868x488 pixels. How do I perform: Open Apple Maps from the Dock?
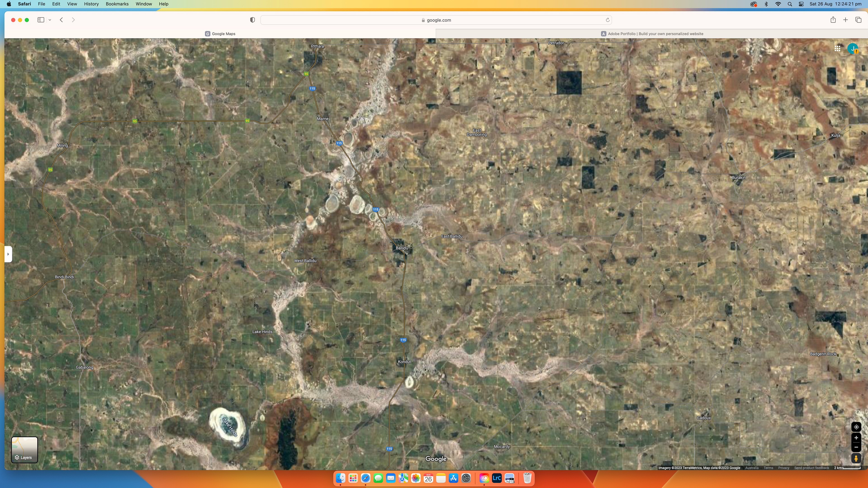pos(403,478)
